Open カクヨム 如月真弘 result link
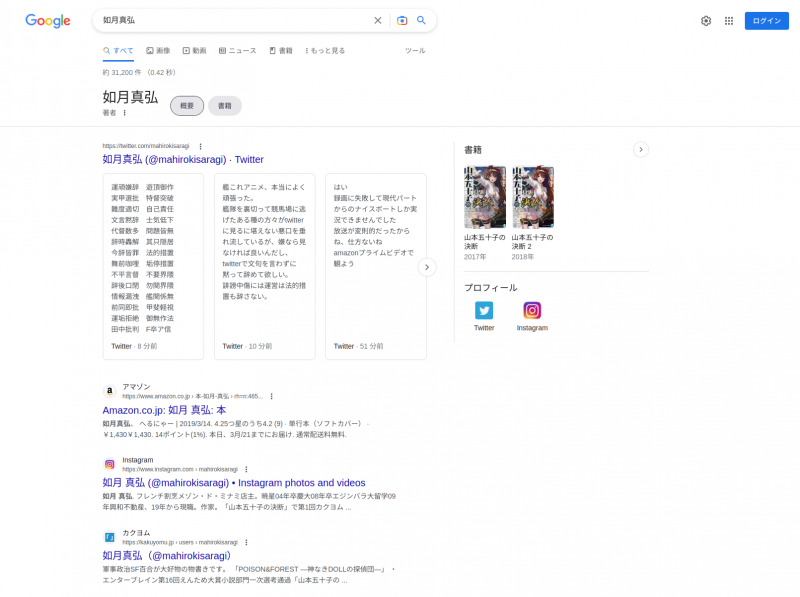This screenshot has width=800, height=597. tap(166, 556)
